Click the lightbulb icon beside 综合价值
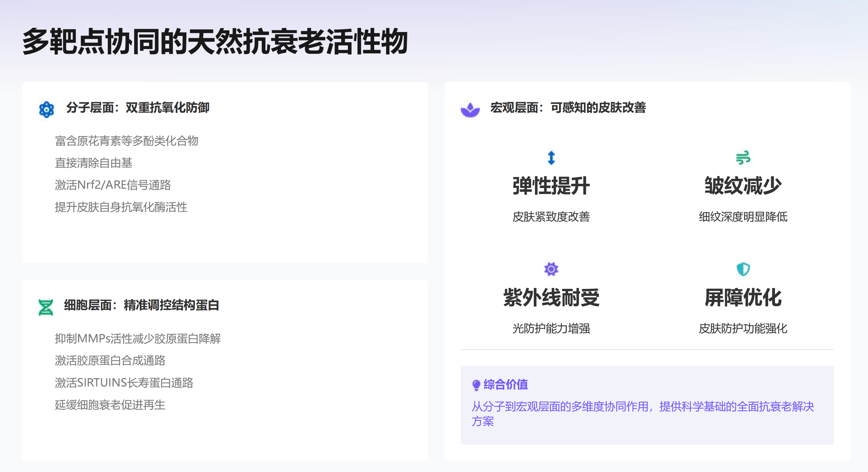Viewport: 868px width, 472px height. click(x=476, y=385)
